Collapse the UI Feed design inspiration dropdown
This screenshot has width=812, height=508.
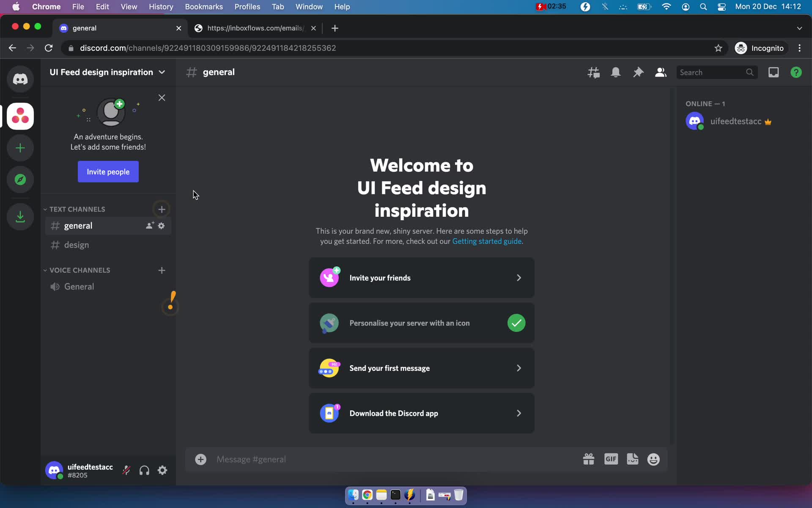pos(163,72)
